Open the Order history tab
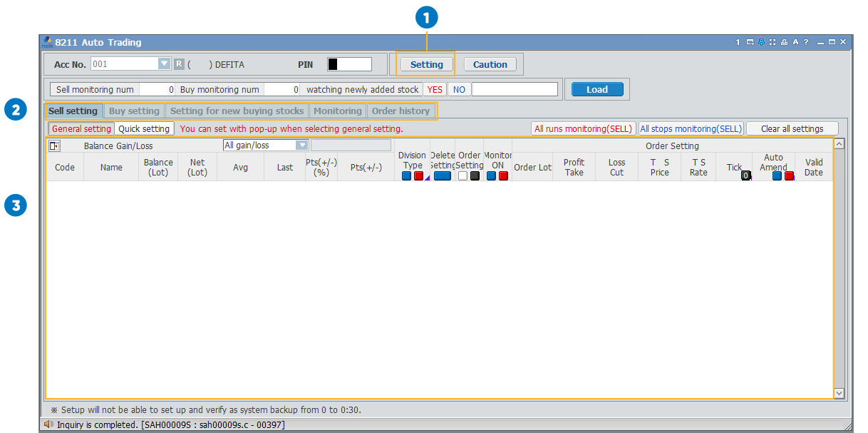This screenshot has height=433, width=868. (401, 111)
